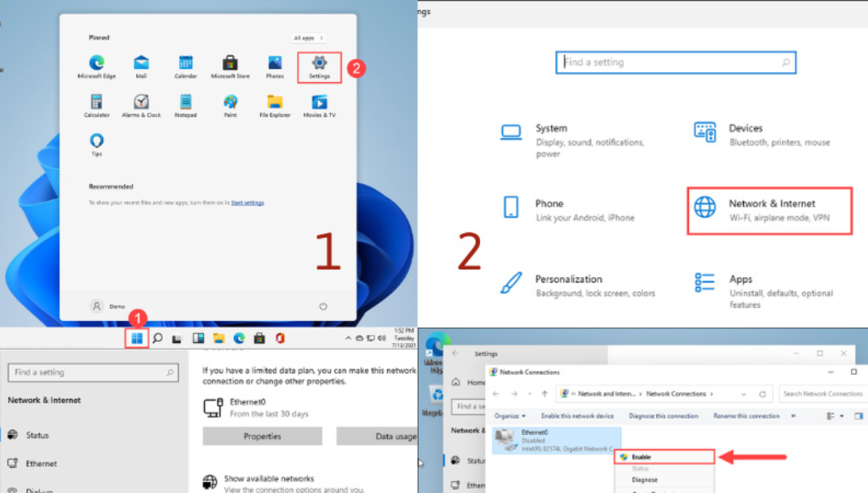Click the taskbar volume speaker icon
The image size is (868, 493).
382,338
